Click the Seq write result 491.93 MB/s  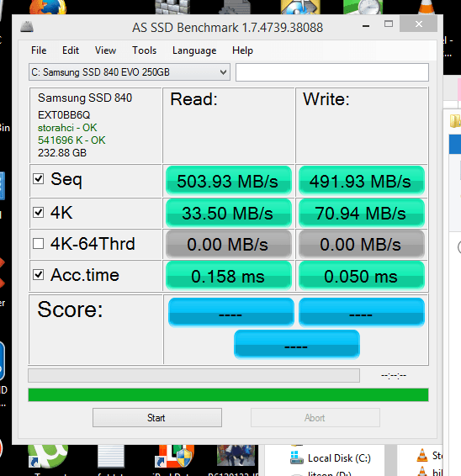[362, 181]
